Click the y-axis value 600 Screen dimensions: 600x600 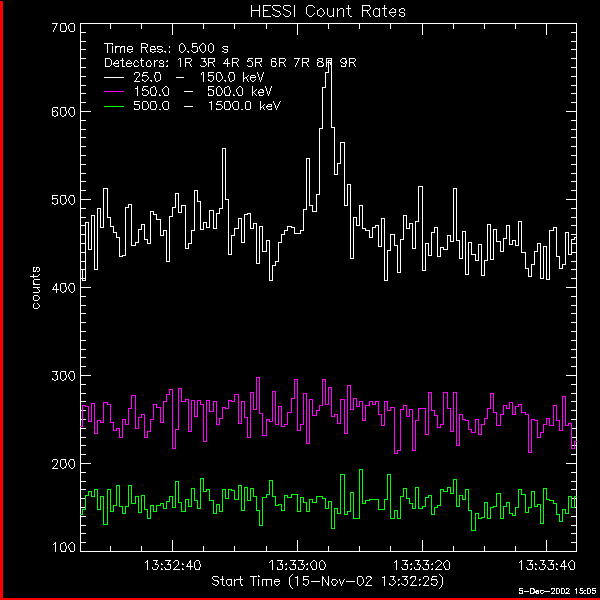(x=64, y=112)
